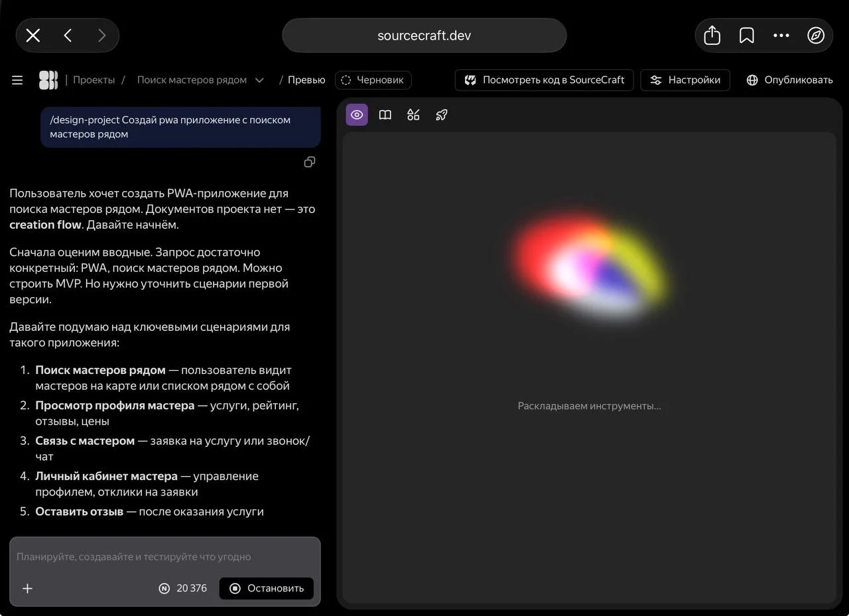
Task: Open Настройки settings button
Action: 685,80
